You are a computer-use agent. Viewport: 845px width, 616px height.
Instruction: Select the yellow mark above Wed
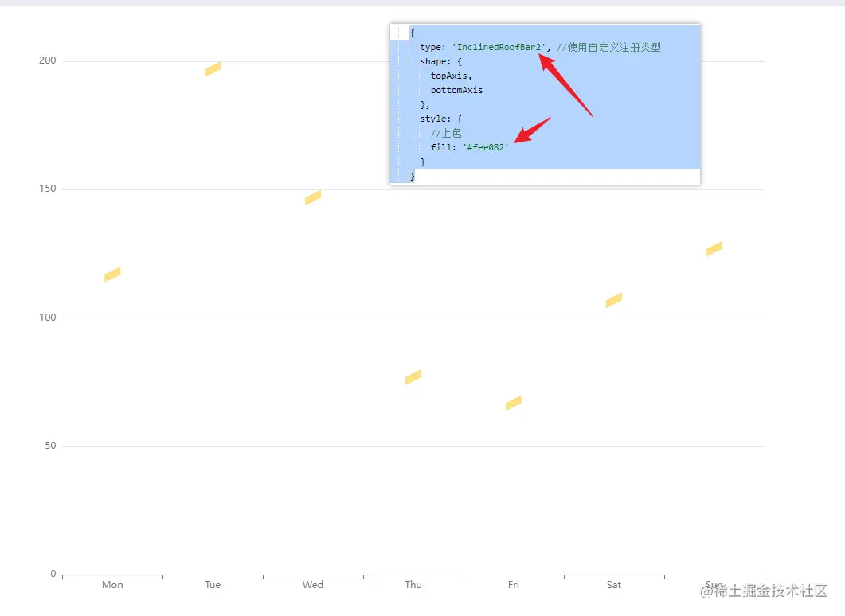coord(311,198)
